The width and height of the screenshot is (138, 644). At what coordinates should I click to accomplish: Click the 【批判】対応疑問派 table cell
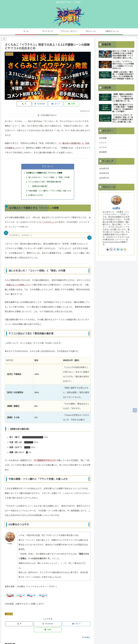[x=19, y=393]
